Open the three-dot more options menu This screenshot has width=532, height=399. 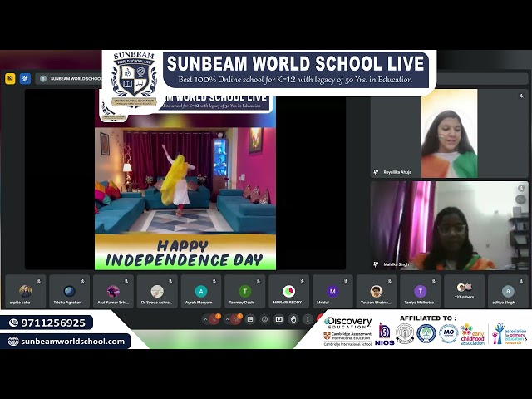click(x=308, y=319)
